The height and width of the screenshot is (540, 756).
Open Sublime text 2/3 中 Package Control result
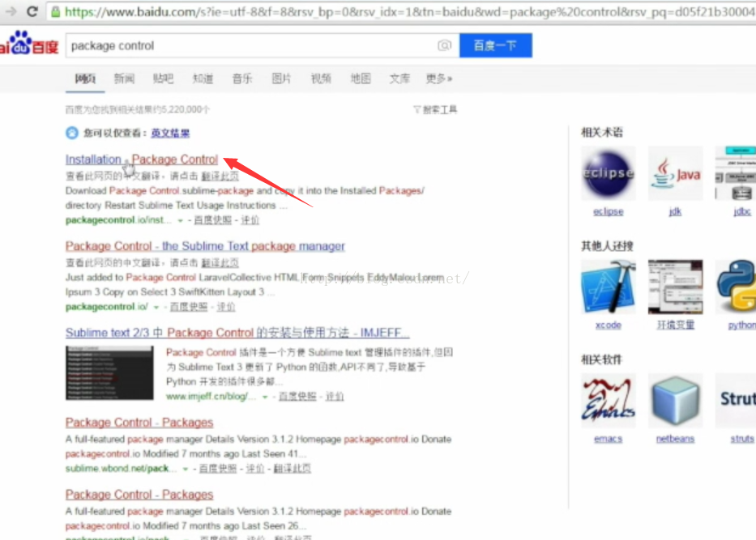pos(237,333)
